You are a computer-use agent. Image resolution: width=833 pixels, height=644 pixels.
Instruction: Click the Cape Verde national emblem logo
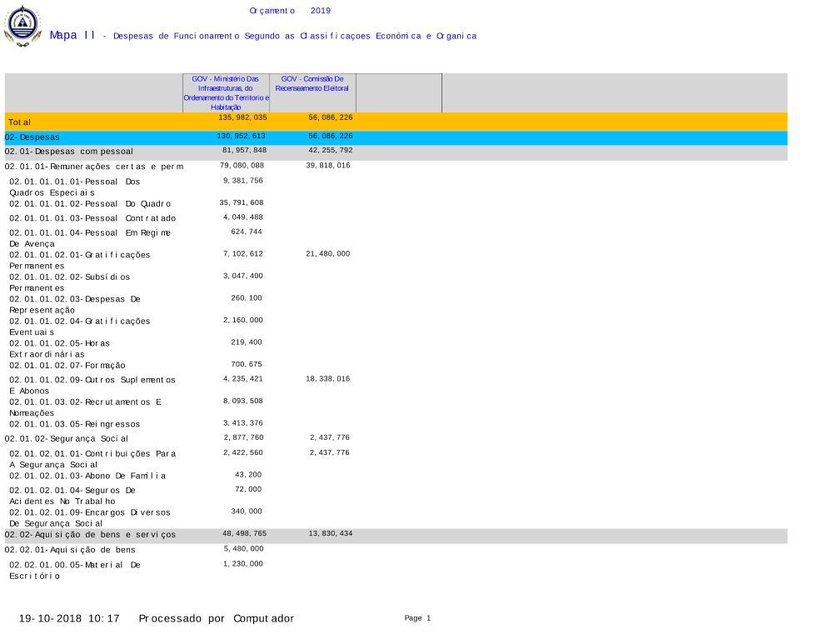tap(22, 26)
